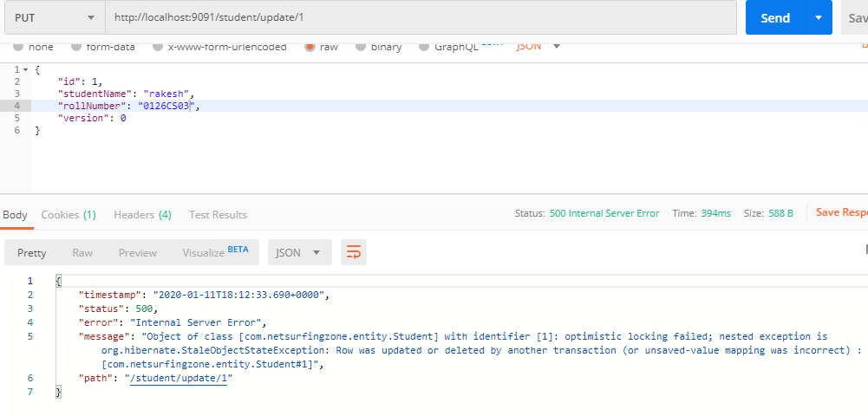Open the orange JSON body format dropdown

(x=538, y=47)
